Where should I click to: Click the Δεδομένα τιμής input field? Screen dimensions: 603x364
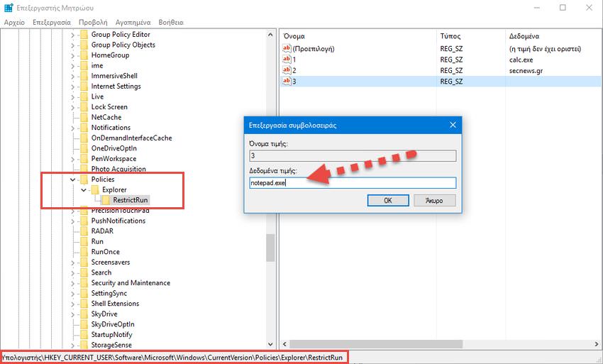352,183
